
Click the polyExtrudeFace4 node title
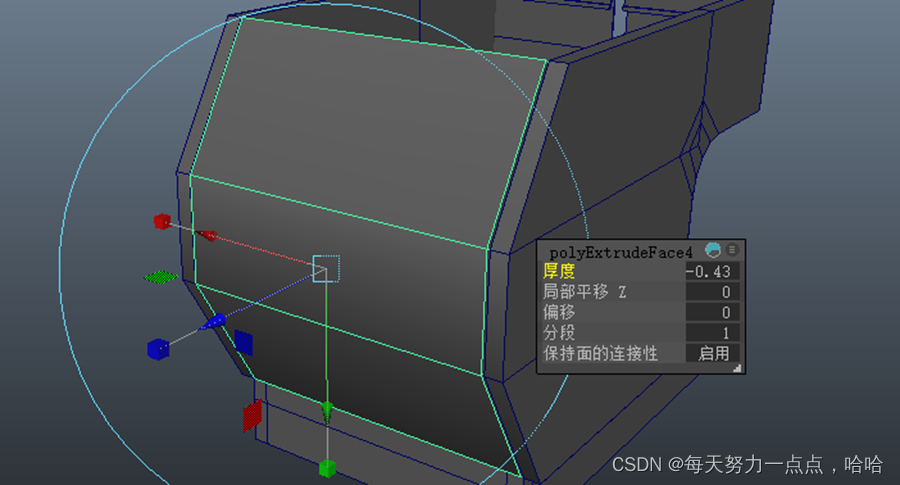coord(620,253)
